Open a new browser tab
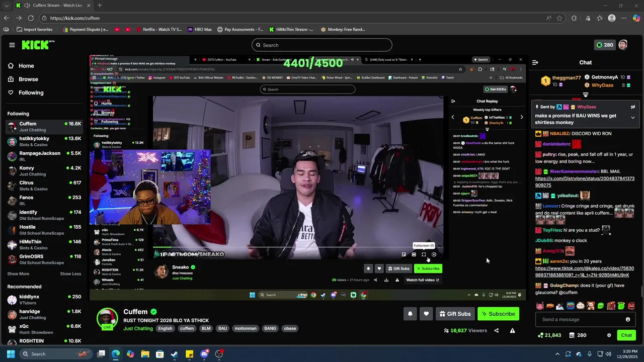 pos(100,5)
